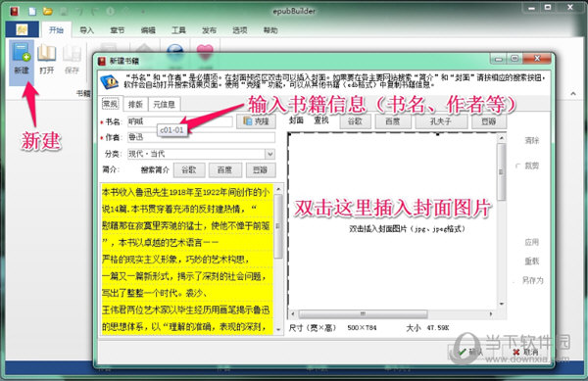Viewport: 588px width, 381px height.
Task: Search summary with 豆瓣 button under 简介
Action: pos(261,170)
